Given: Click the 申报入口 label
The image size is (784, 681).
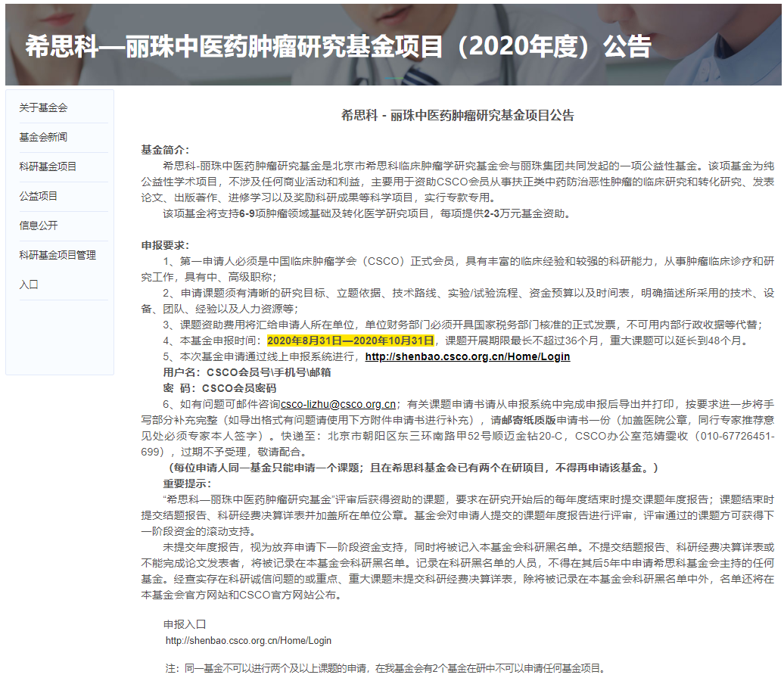Looking at the screenshot, I should [x=185, y=624].
